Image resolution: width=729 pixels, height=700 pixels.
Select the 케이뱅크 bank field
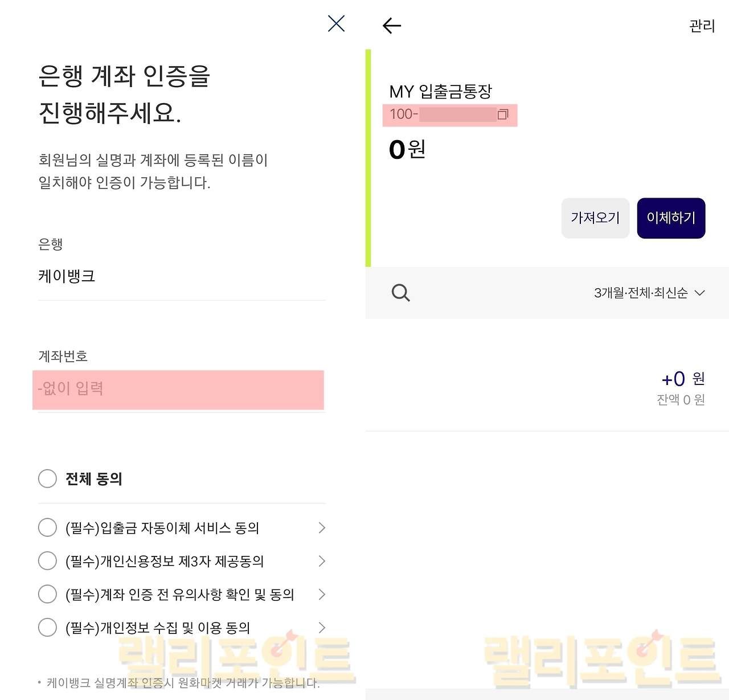[181, 276]
